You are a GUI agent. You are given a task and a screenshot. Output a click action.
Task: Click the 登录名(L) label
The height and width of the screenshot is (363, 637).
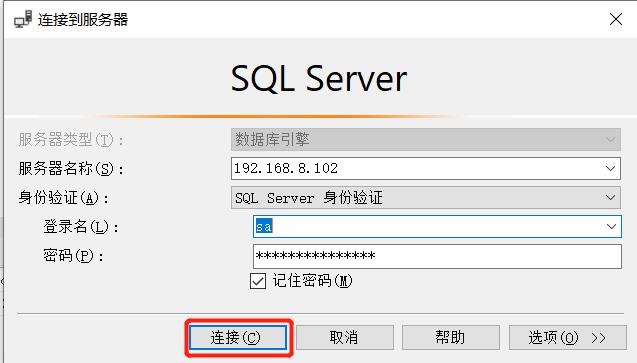click(x=81, y=227)
